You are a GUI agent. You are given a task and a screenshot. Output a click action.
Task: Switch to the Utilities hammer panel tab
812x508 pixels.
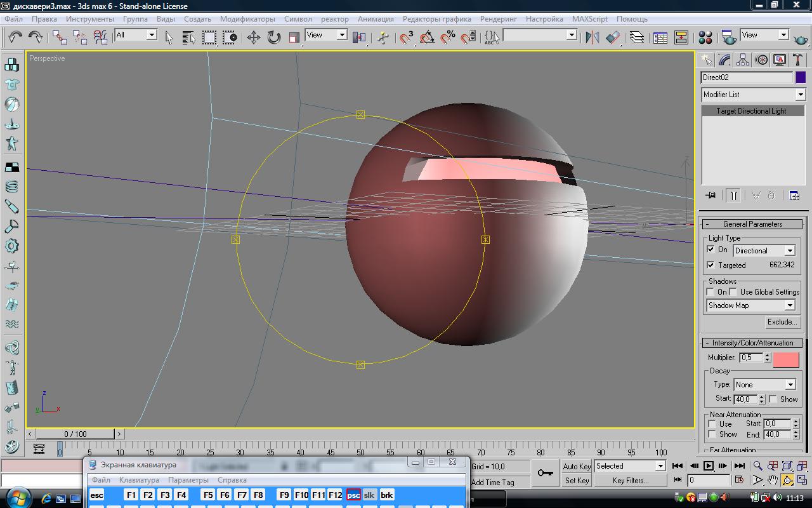coord(798,60)
